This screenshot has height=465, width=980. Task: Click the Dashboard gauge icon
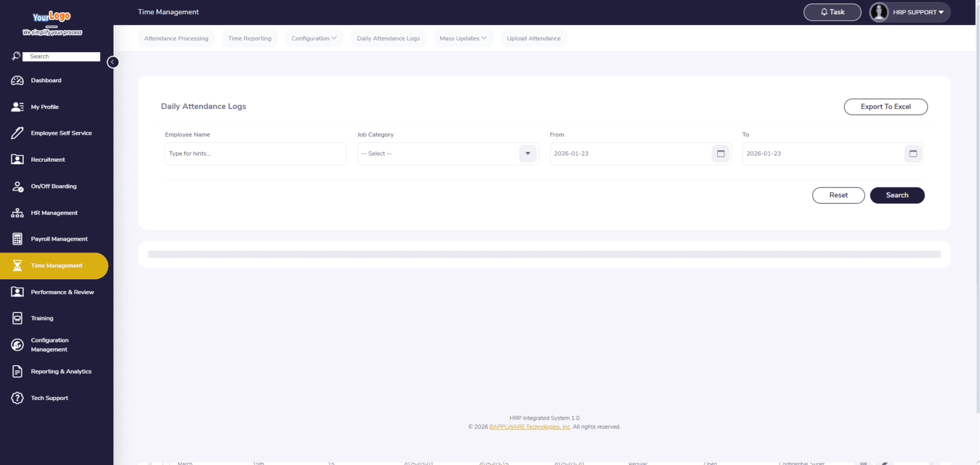point(17,80)
